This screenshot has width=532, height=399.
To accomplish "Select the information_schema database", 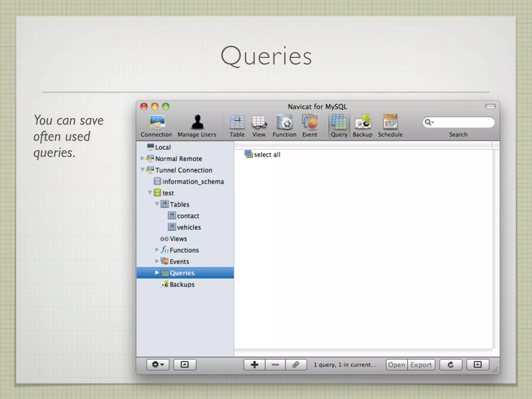I will (193, 182).
